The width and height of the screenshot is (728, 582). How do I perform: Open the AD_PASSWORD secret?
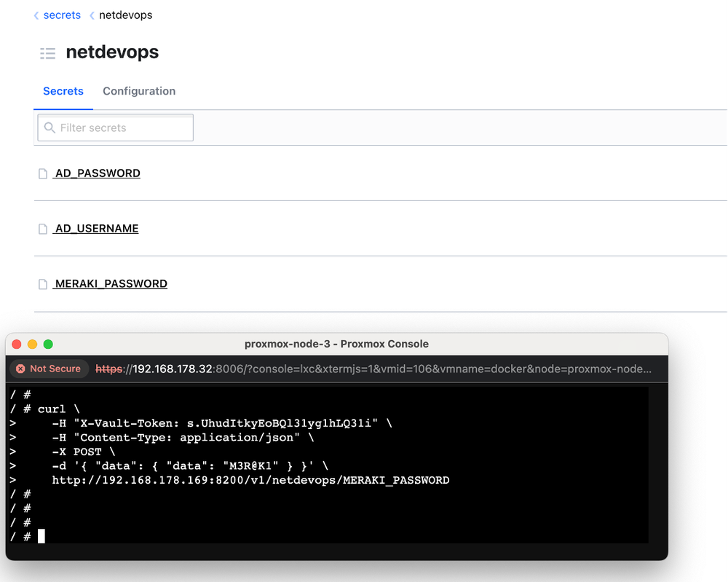coord(97,173)
